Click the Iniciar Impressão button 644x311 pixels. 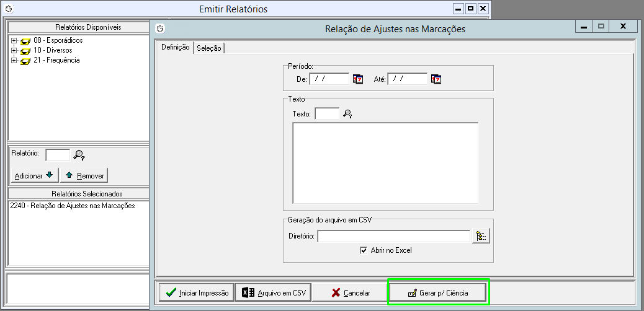196,293
